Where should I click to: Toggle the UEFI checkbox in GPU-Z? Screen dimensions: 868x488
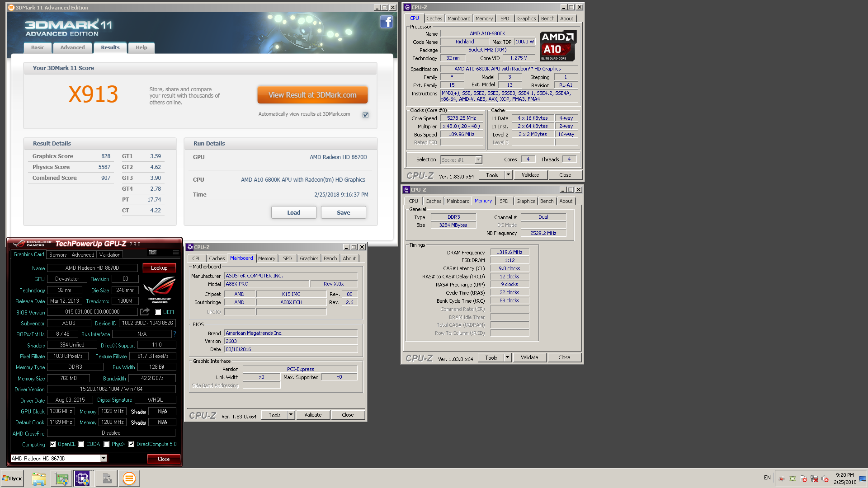click(x=158, y=312)
